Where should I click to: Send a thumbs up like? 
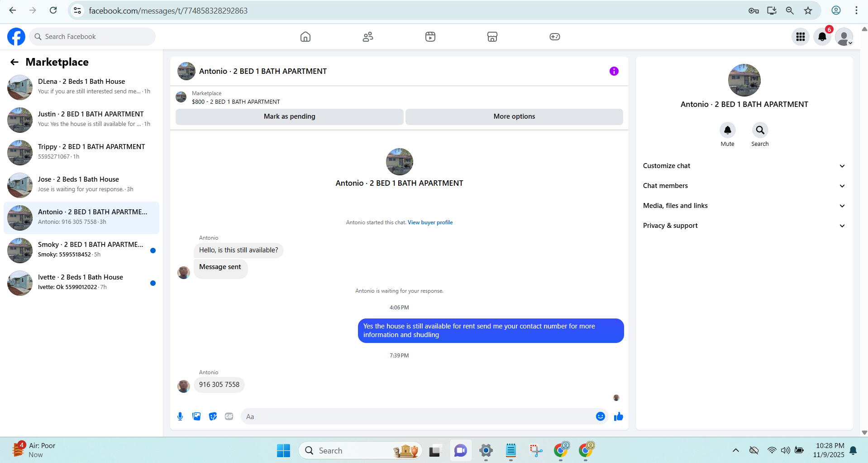(x=619, y=416)
